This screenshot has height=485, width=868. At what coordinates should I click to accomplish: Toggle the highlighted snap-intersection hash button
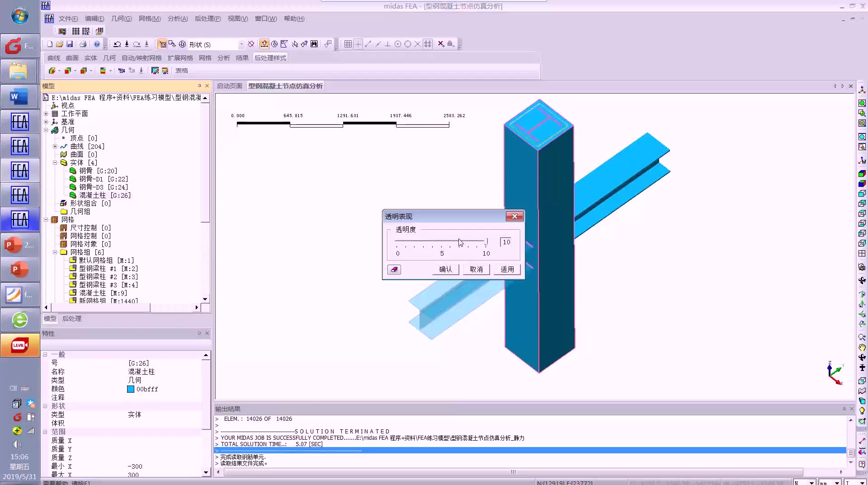tap(428, 44)
